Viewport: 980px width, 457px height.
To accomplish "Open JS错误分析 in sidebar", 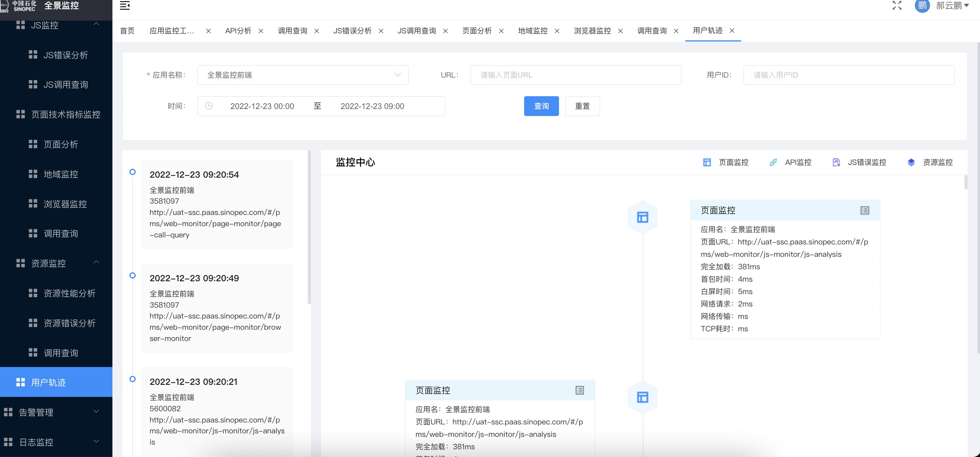I will 56,55.
